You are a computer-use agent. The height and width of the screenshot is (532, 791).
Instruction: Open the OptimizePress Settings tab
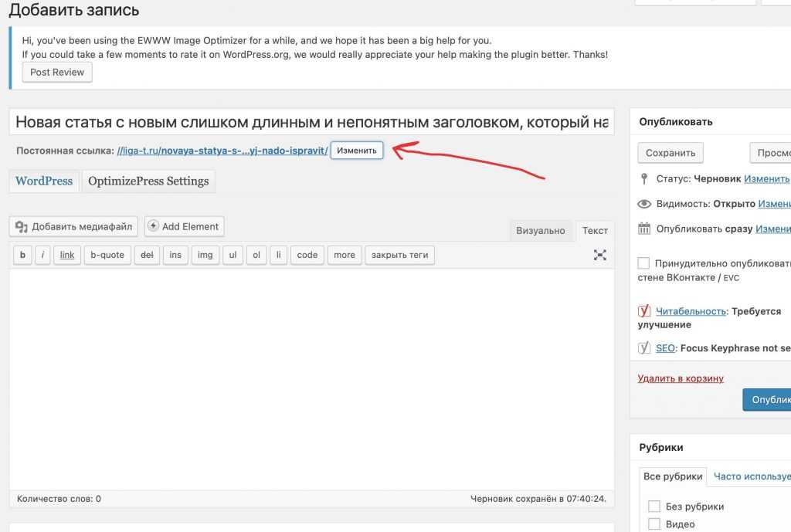[148, 181]
